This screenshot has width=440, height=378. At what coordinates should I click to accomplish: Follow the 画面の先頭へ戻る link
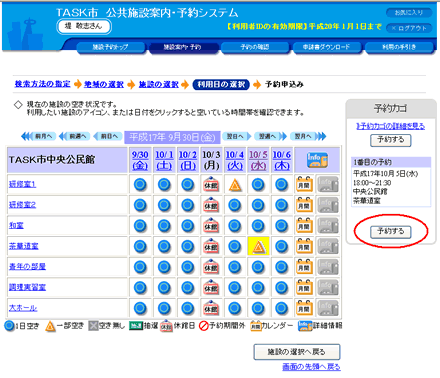(311, 367)
